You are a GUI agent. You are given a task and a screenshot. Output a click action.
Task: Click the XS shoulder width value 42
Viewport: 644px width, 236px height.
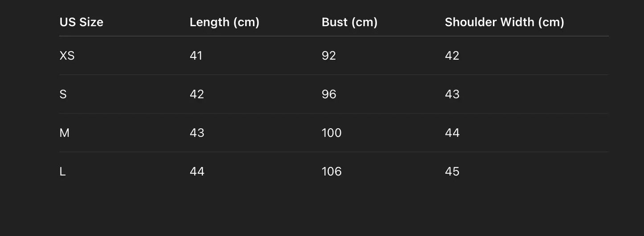pyautogui.click(x=452, y=56)
